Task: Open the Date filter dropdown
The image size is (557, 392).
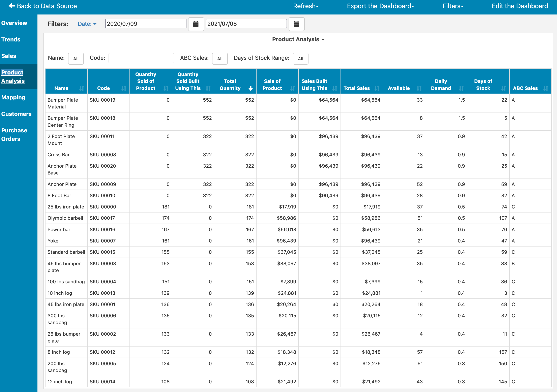Action: pyautogui.click(x=87, y=24)
